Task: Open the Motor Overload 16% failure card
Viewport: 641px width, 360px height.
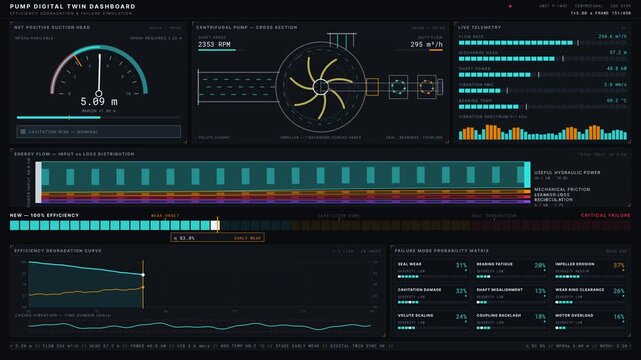Action: (x=589, y=322)
